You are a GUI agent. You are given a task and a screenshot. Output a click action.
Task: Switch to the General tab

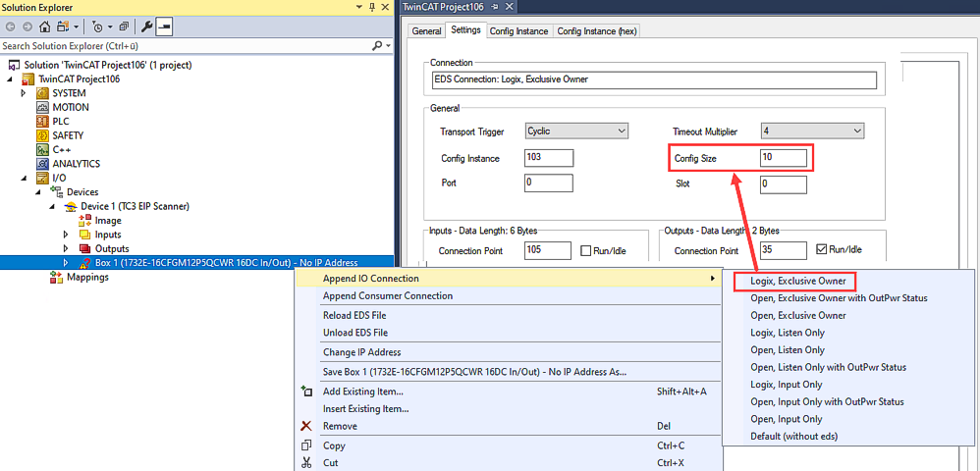click(x=427, y=31)
